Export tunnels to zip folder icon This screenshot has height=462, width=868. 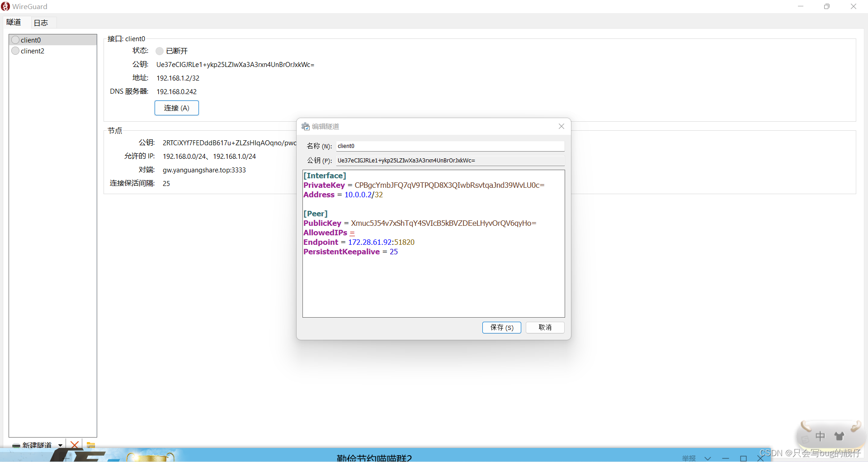pyautogui.click(x=91, y=445)
